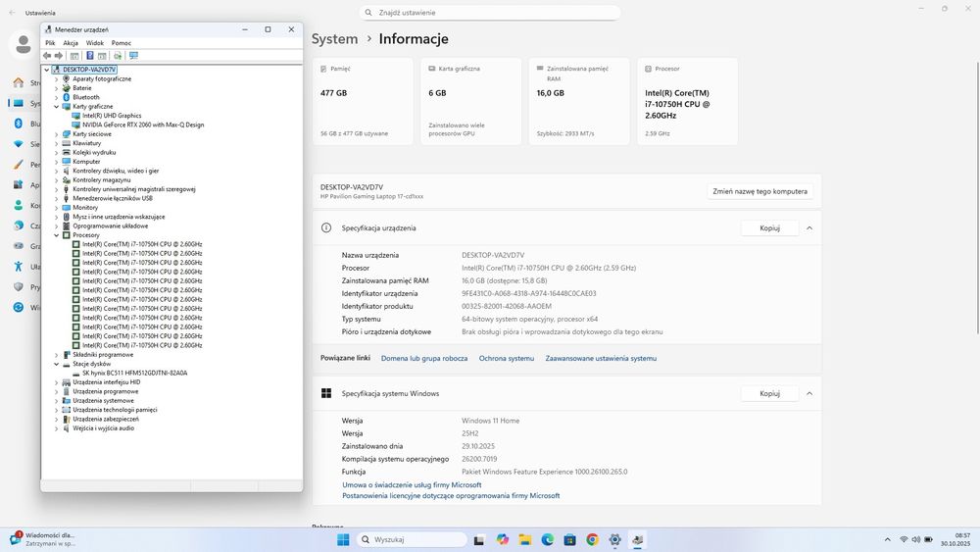Collapse the Stacje dysków node

56,364
